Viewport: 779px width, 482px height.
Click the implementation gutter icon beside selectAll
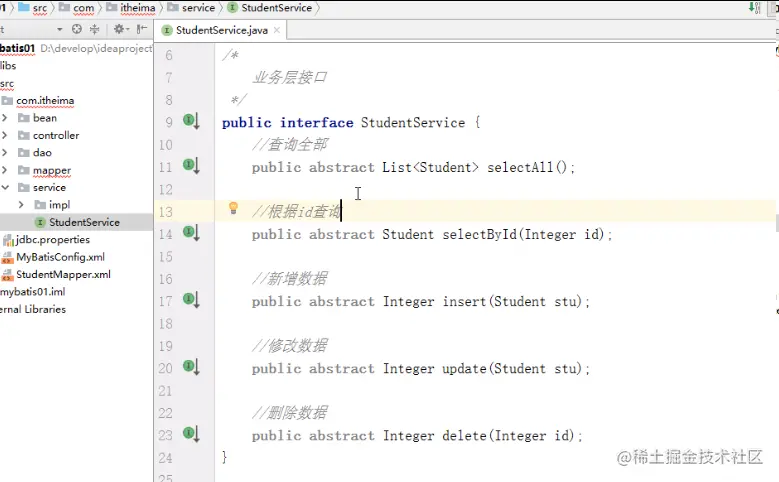tap(190, 165)
